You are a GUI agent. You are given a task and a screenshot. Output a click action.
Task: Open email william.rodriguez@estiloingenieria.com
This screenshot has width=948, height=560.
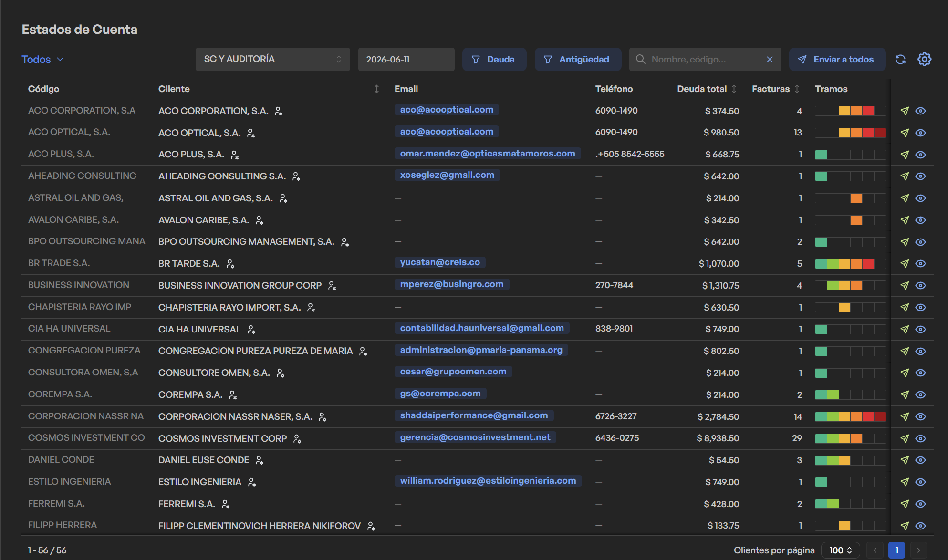click(488, 480)
